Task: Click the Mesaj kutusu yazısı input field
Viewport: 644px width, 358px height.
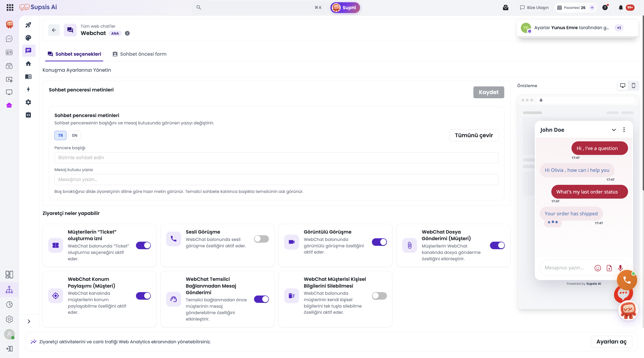Action: 276,179
